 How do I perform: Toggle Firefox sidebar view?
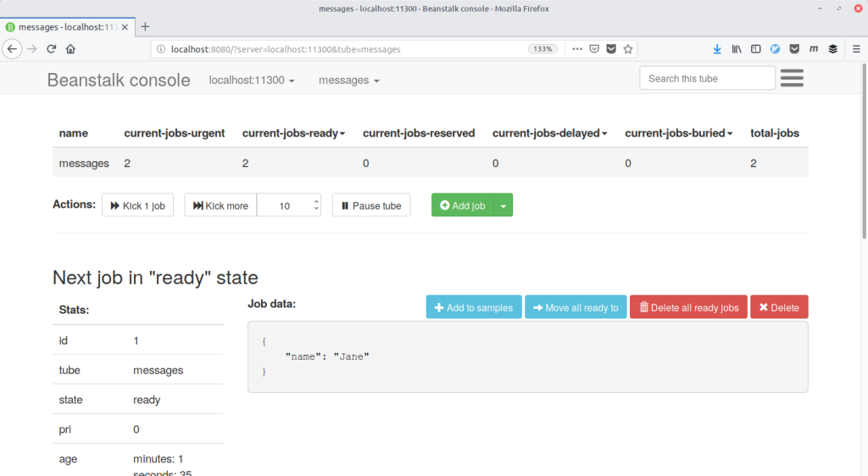point(755,48)
